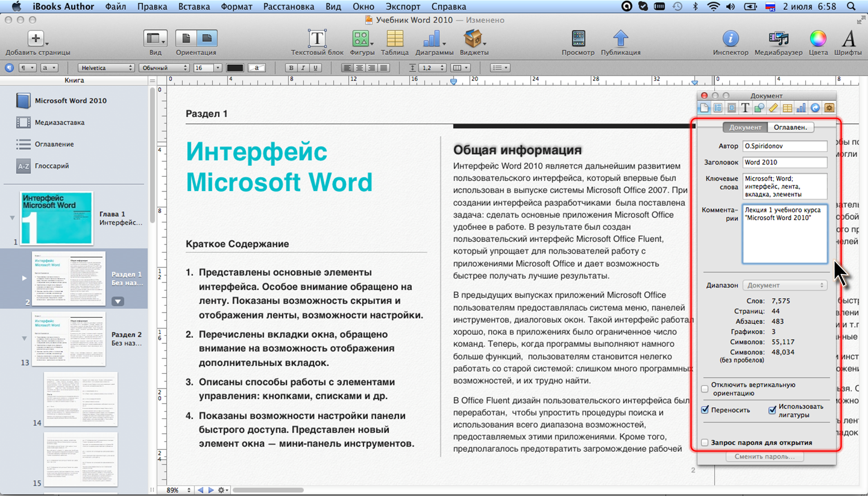Screen dimensions: 868x496
Task: Select the Text inspector T icon
Action: (745, 108)
